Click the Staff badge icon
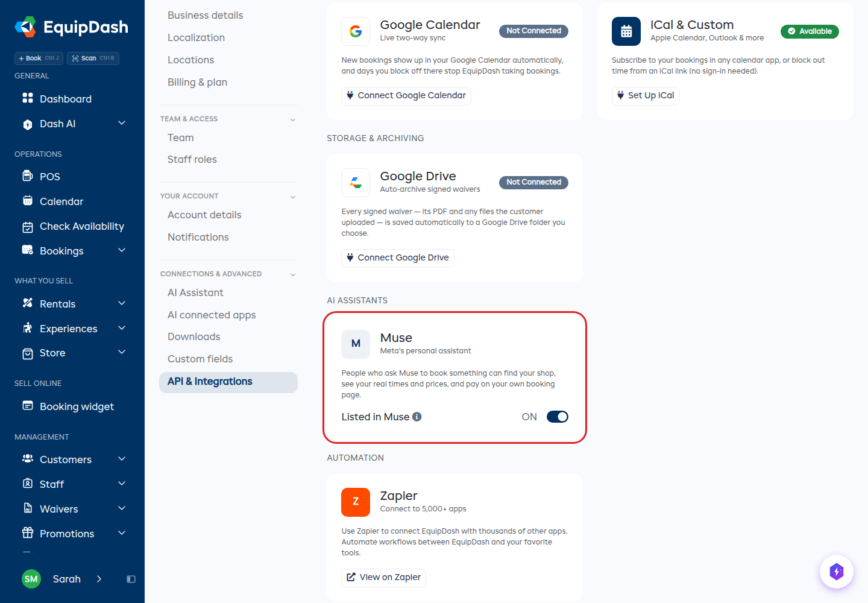868x603 pixels. coord(28,484)
